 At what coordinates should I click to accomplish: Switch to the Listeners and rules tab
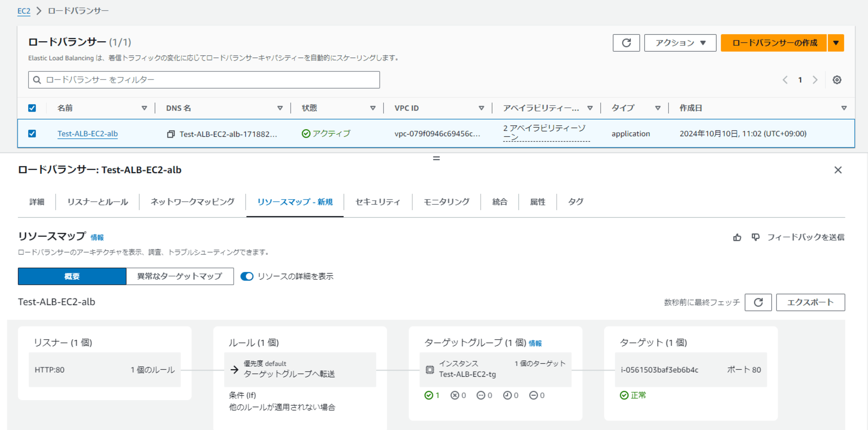pyautogui.click(x=98, y=202)
